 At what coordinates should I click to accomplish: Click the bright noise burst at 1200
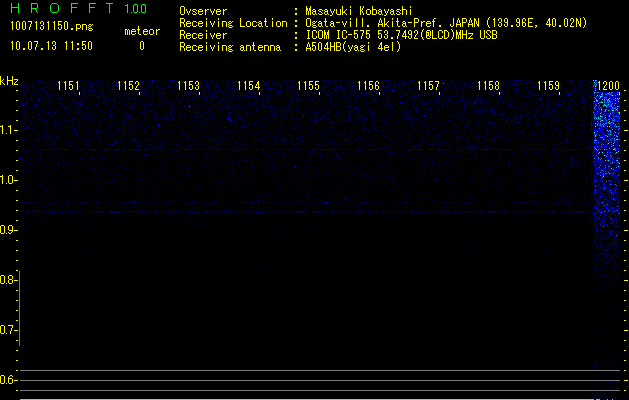pos(607,160)
